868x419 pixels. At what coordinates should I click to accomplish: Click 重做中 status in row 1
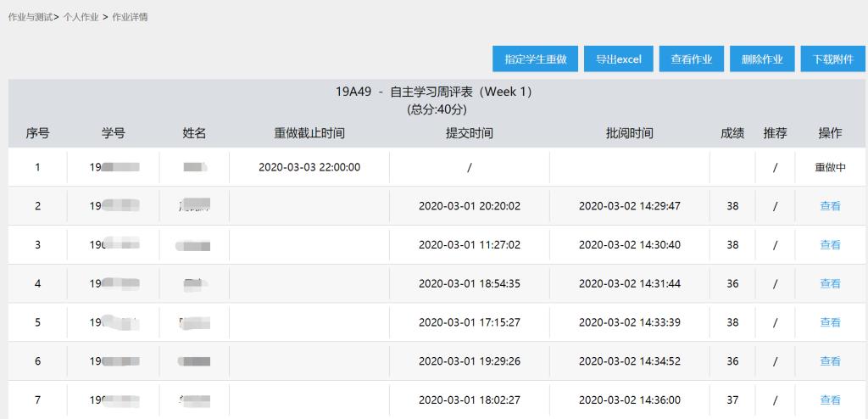click(830, 167)
